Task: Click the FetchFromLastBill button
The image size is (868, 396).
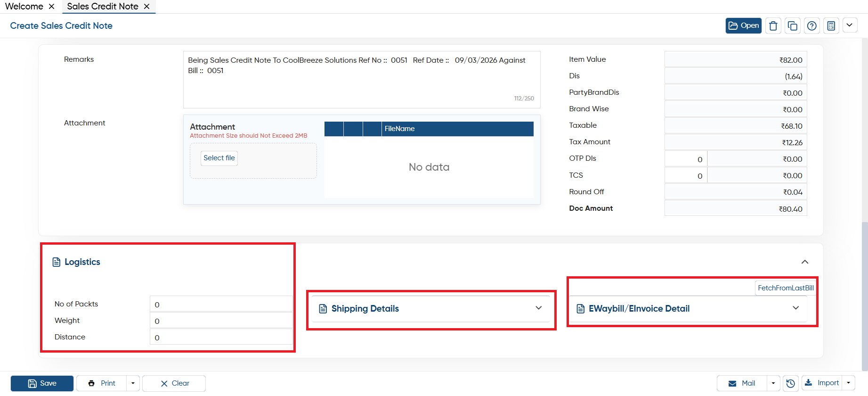Action: [x=786, y=288]
